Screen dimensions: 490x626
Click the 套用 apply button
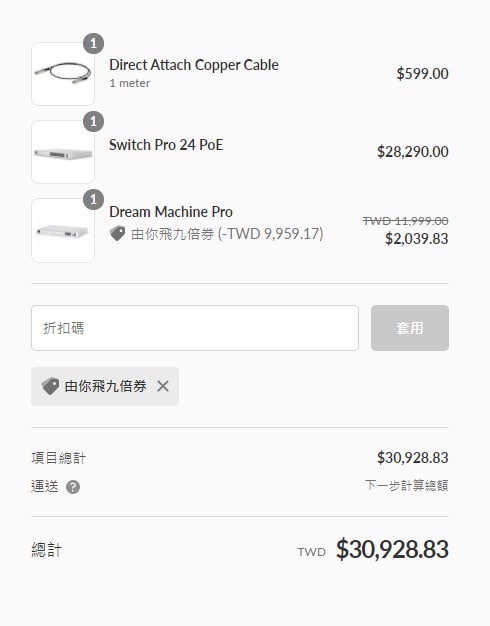click(410, 328)
